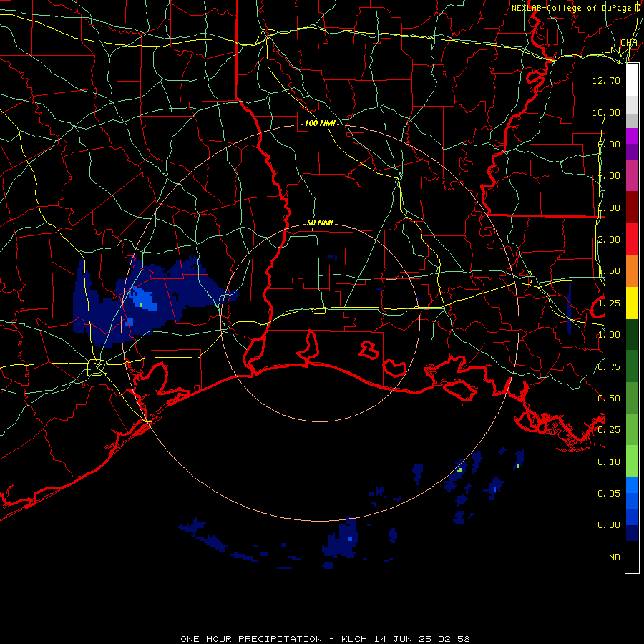Screen dimensions: 644x644
Task: Click the 10.00 legend value
Action: coord(606,112)
